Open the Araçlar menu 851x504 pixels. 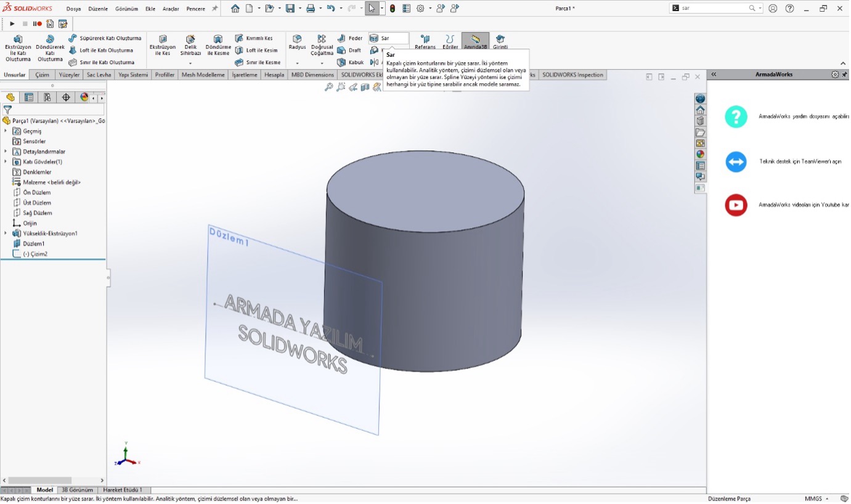coord(171,9)
